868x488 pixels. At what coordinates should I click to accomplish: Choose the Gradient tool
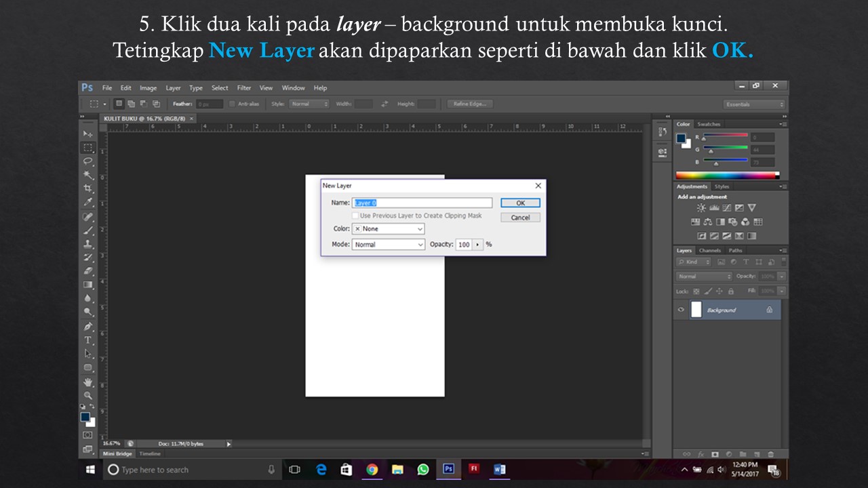pyautogui.click(x=87, y=285)
